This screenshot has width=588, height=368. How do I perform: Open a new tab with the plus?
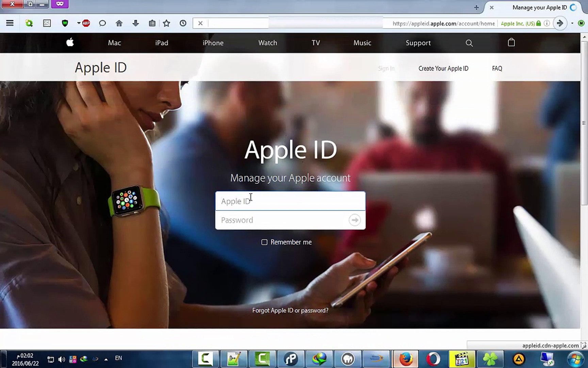pyautogui.click(x=476, y=7)
